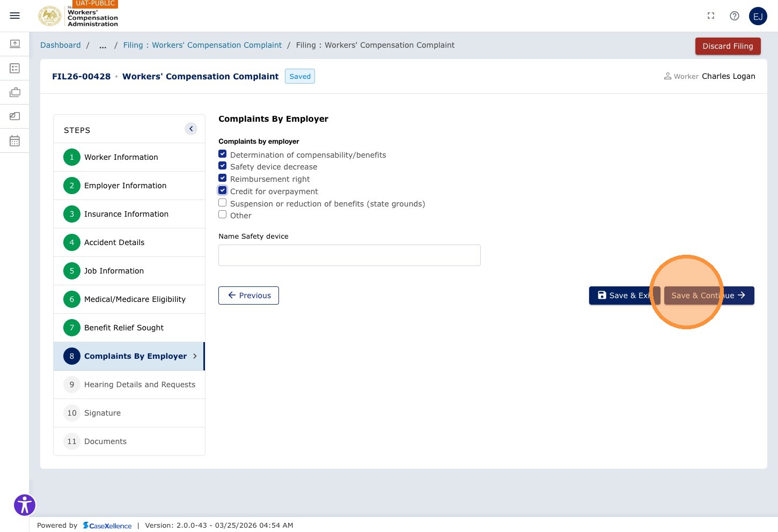This screenshot has width=778, height=532.
Task: Click the chevron beside Complaints By Employer step
Action: (195, 356)
